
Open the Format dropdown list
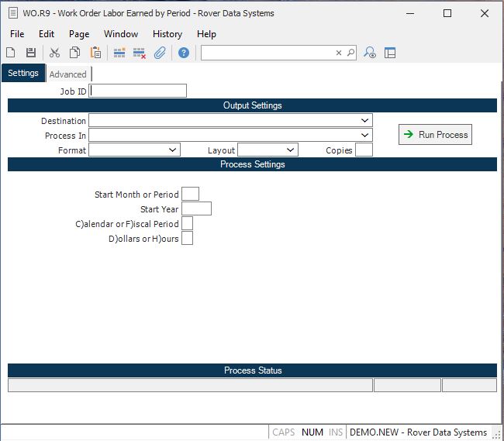[x=172, y=150]
